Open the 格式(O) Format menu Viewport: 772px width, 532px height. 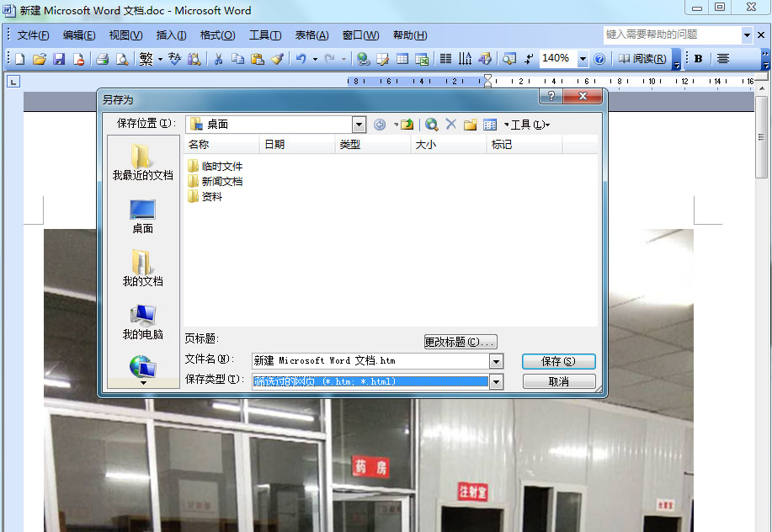(217, 35)
